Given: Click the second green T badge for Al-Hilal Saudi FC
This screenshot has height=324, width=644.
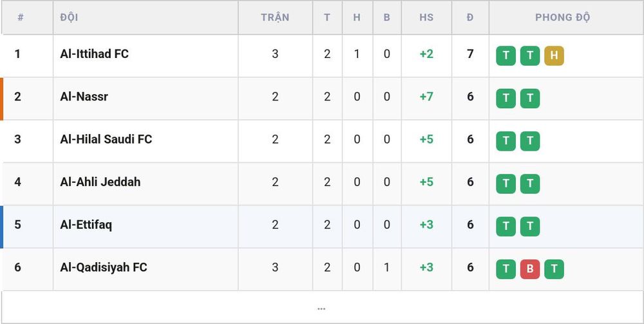Looking at the screenshot, I should click(530, 141).
